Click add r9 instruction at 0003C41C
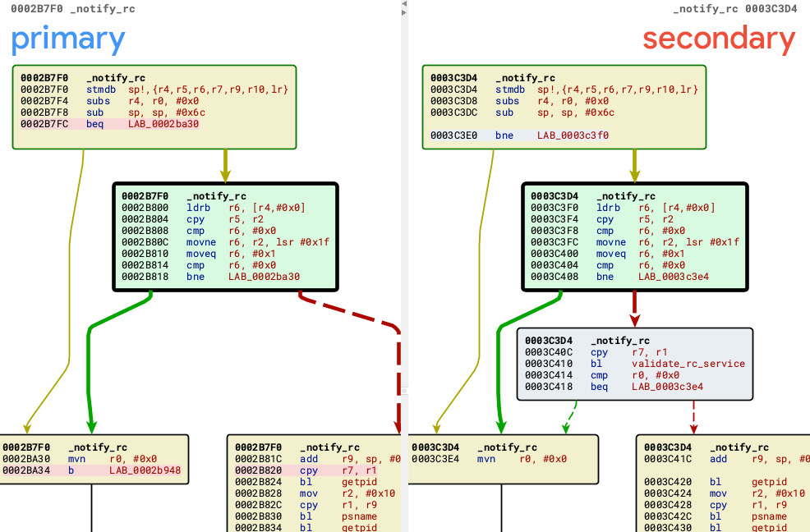Screen dimensions: 810x532 (x=726, y=459)
